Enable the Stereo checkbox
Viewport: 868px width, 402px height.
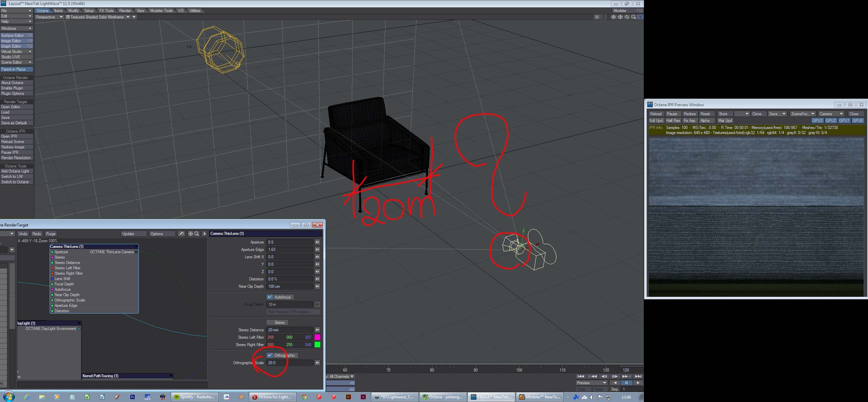[270, 323]
